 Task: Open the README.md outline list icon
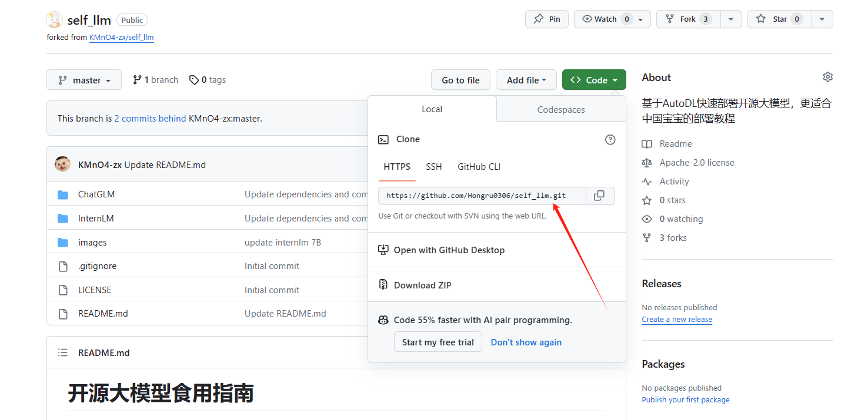[x=63, y=352]
